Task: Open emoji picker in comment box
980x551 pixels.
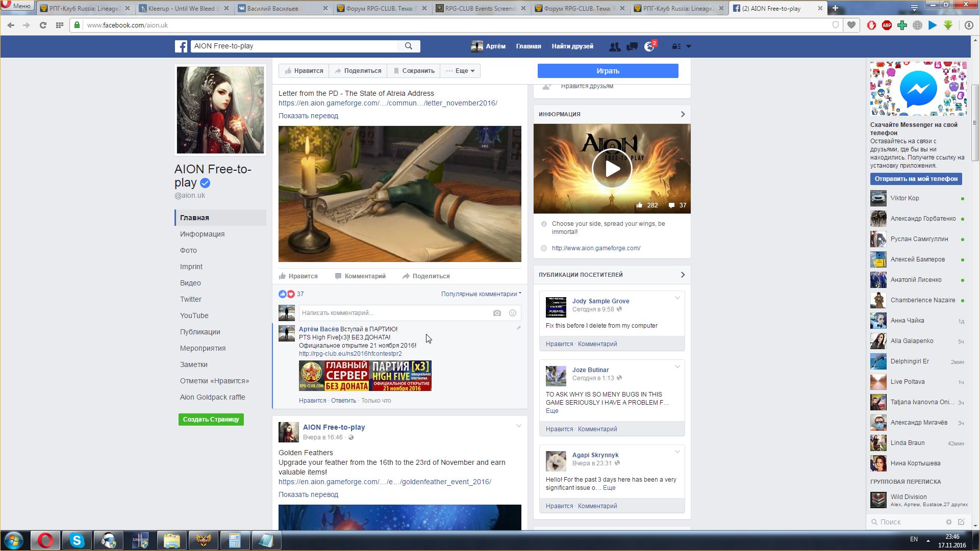Action: (x=513, y=313)
